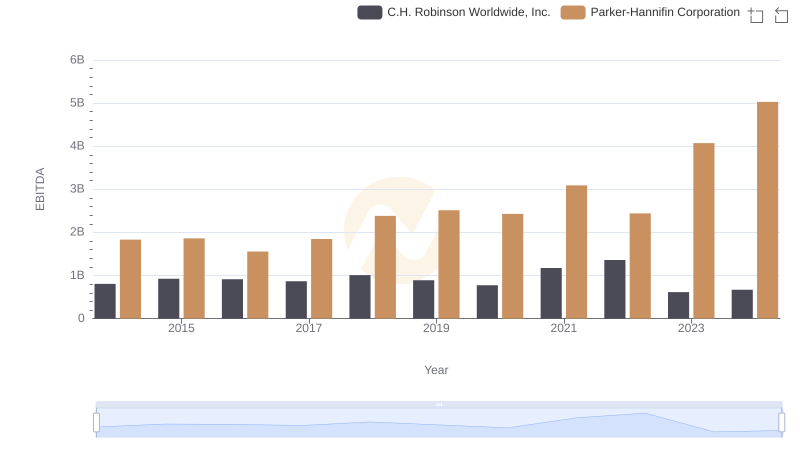Toggle Parker-Hannifin Corporation legend swatch
800x461 pixels.
click(572, 12)
